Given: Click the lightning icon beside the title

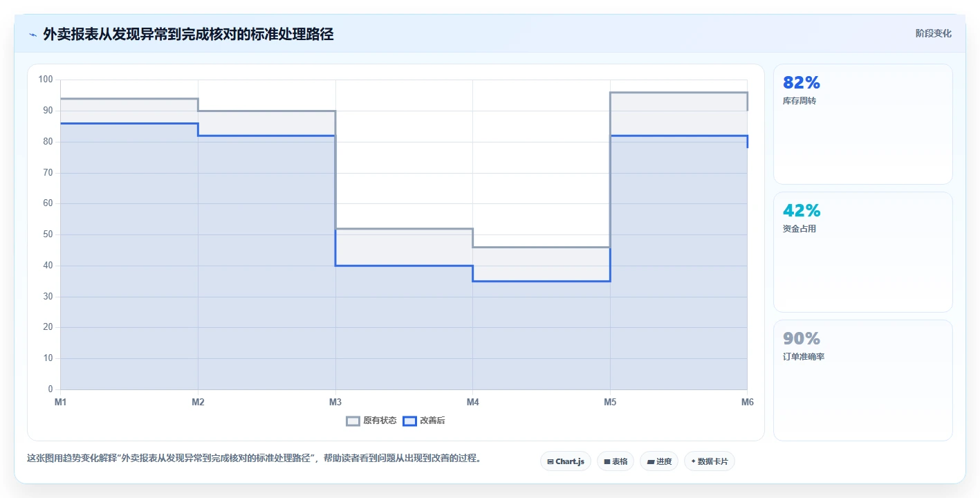Looking at the screenshot, I should [33, 35].
